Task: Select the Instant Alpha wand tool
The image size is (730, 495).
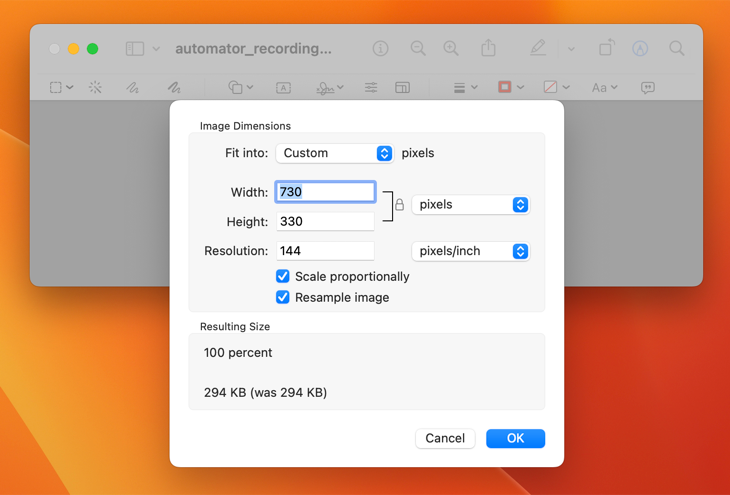Action: point(95,88)
